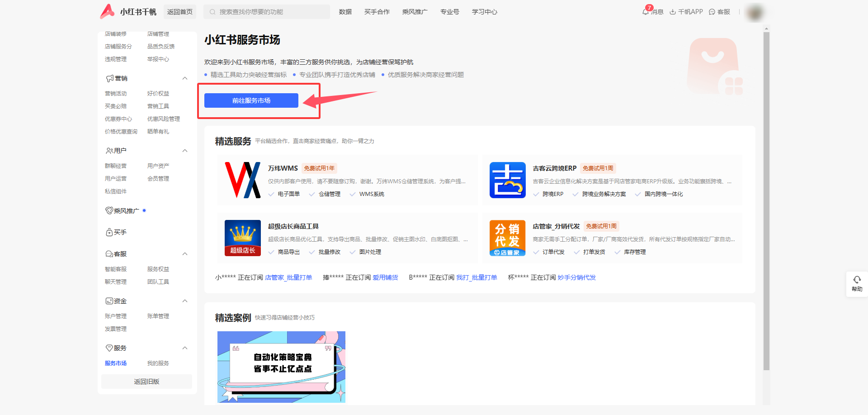Image resolution: width=868 pixels, height=415 pixels.
Task: Open 优惠券中心 in the sidebar
Action: pos(118,119)
